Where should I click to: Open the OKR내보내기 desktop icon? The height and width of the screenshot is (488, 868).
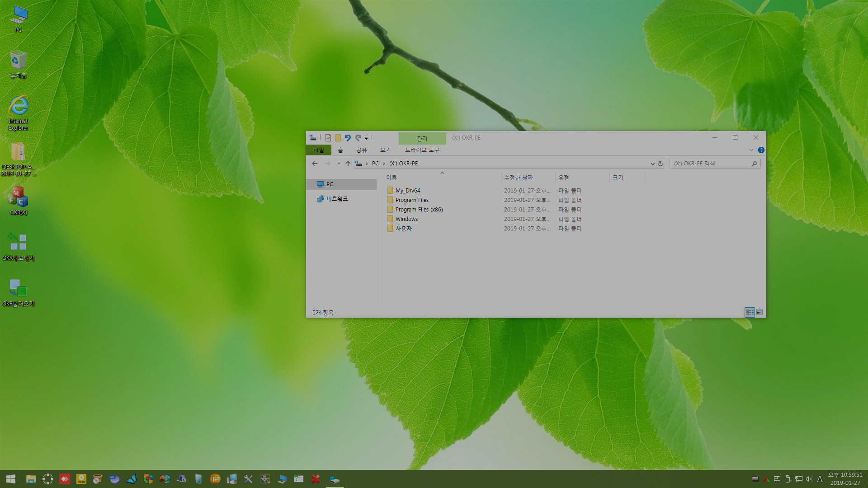tap(19, 247)
